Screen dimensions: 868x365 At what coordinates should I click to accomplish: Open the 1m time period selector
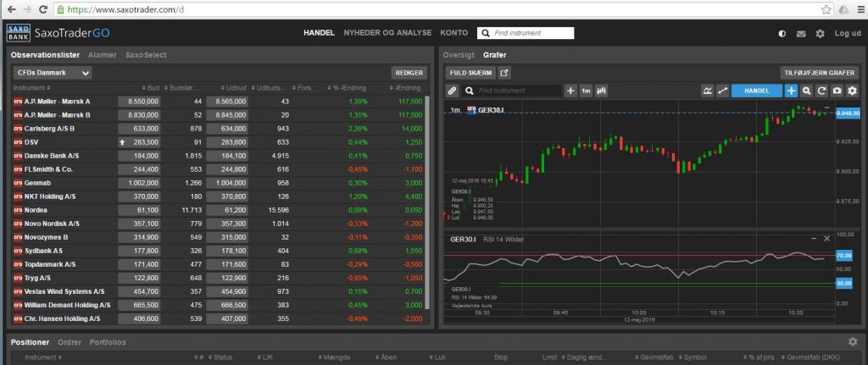[x=586, y=91]
